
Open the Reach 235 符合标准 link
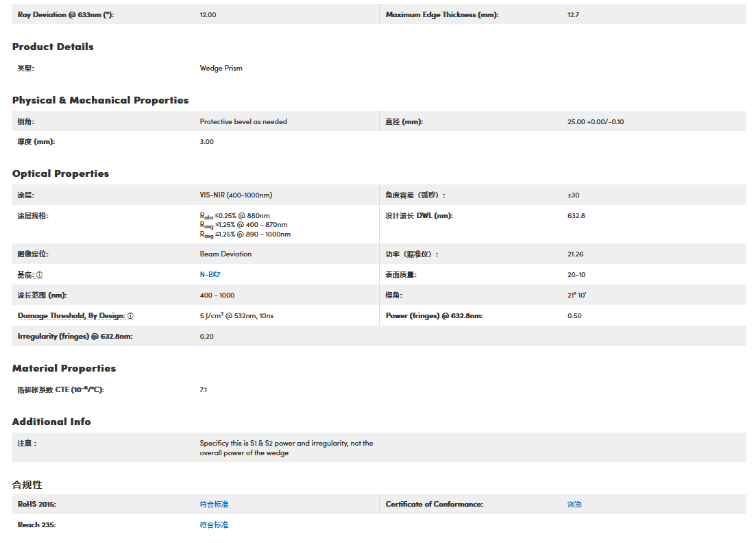click(214, 525)
